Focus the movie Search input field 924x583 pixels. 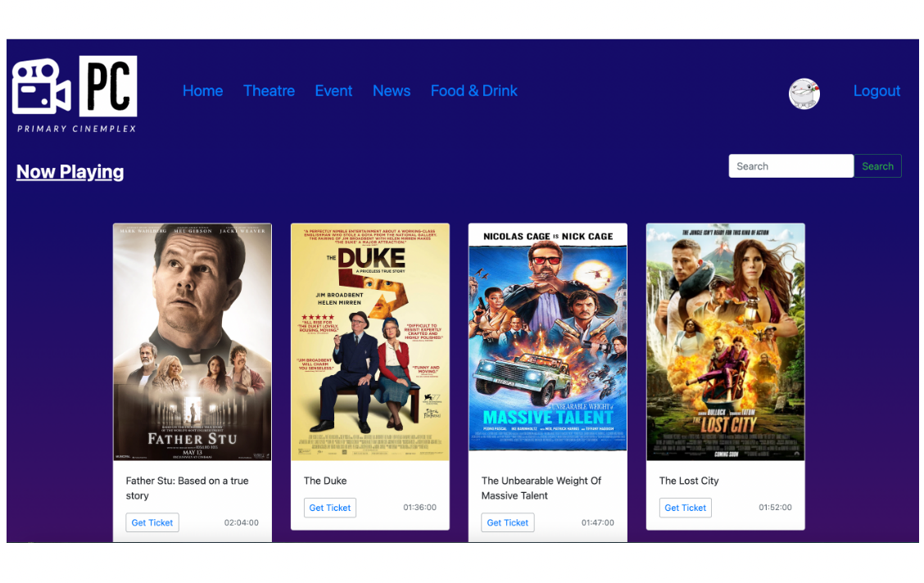click(790, 166)
